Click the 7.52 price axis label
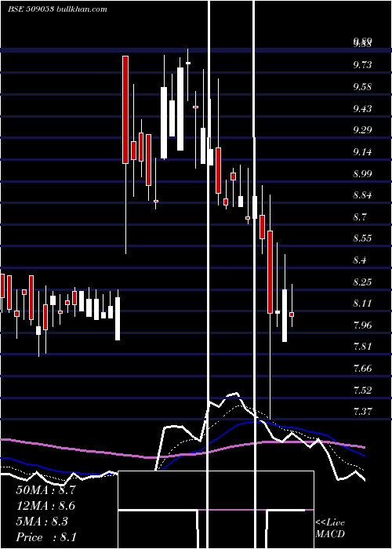Image resolution: width=392 pixels, height=549 pixels. point(362,390)
